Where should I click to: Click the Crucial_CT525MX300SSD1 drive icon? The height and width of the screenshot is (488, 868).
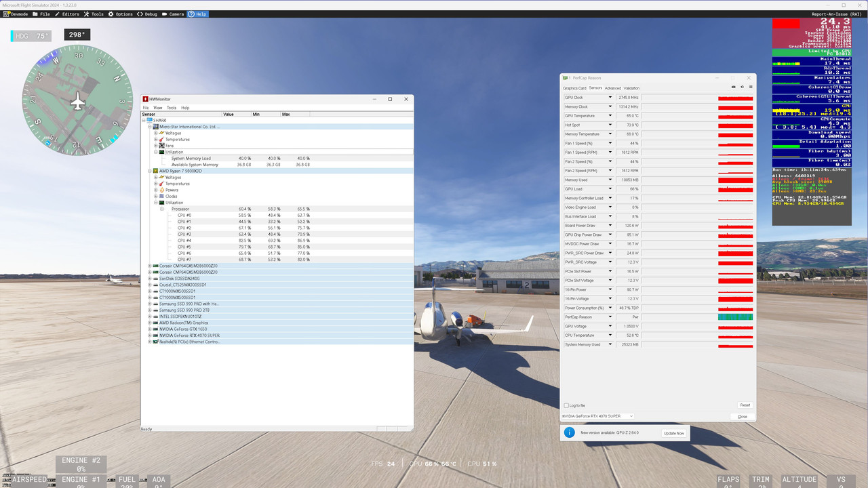156,285
